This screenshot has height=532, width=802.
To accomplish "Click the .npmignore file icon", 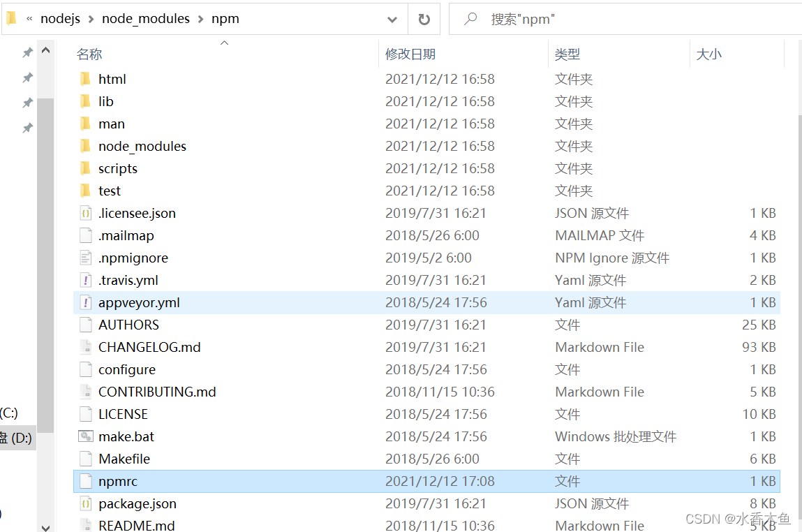I will pos(85,258).
